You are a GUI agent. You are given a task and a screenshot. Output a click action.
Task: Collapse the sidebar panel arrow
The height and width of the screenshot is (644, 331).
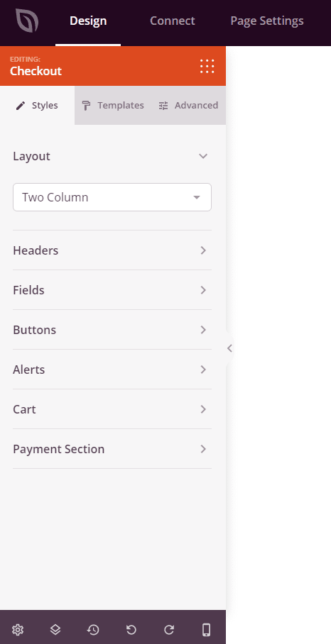(229, 348)
